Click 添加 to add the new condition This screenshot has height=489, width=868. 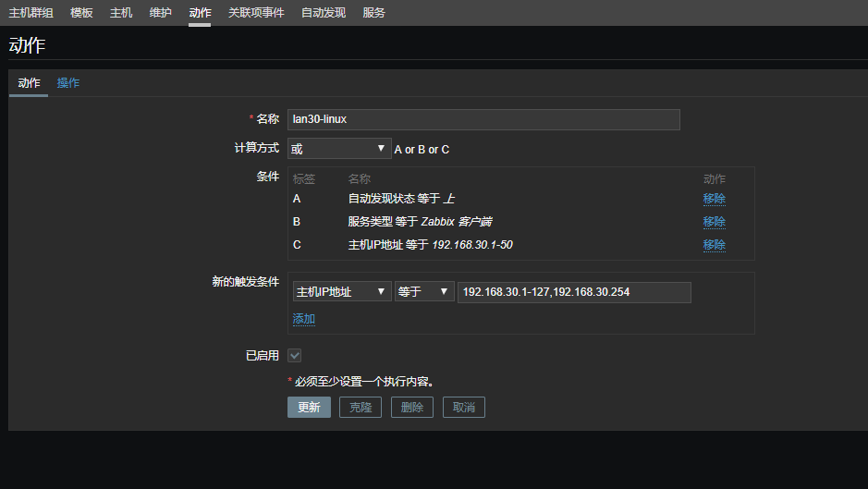click(303, 319)
